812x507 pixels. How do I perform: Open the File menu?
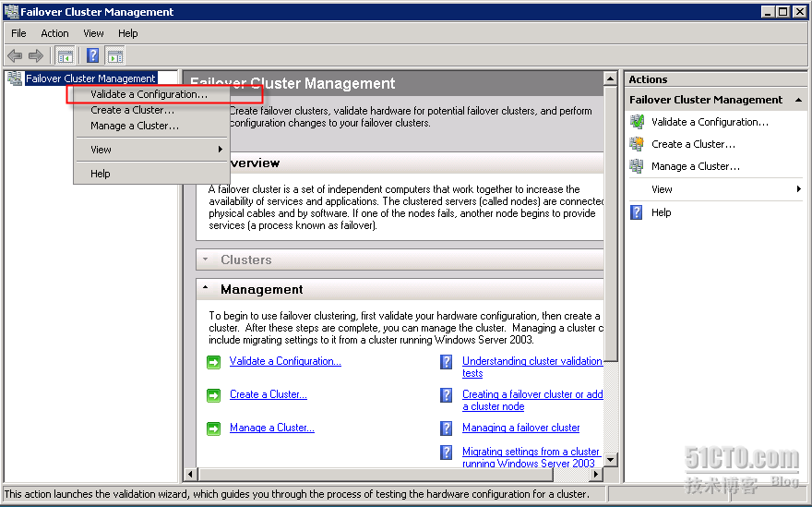pyautogui.click(x=18, y=33)
